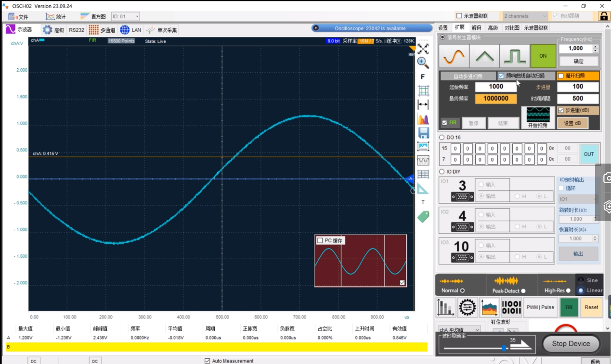Open the 2 channels dropdown
Viewport: 611px width, 364px height.
point(525,16)
